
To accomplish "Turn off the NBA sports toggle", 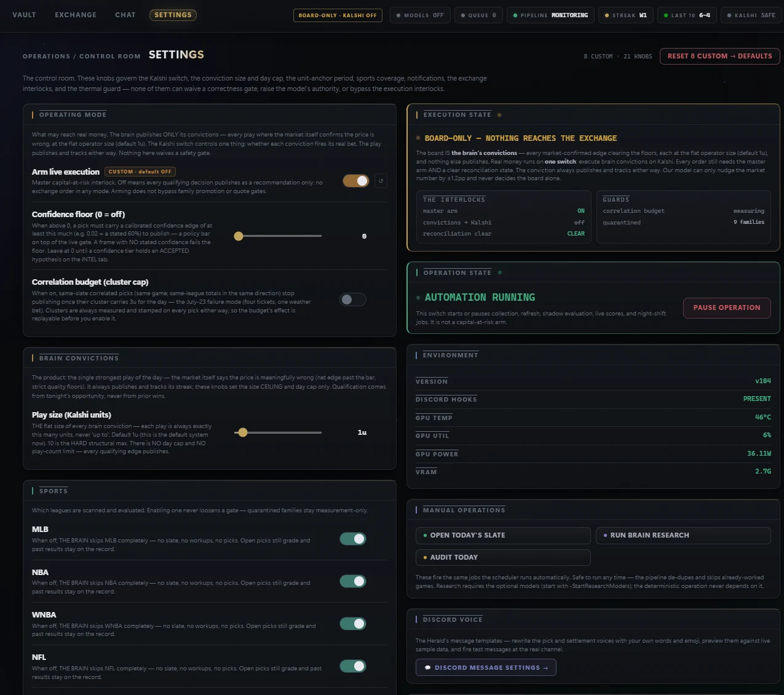I will pos(353,581).
